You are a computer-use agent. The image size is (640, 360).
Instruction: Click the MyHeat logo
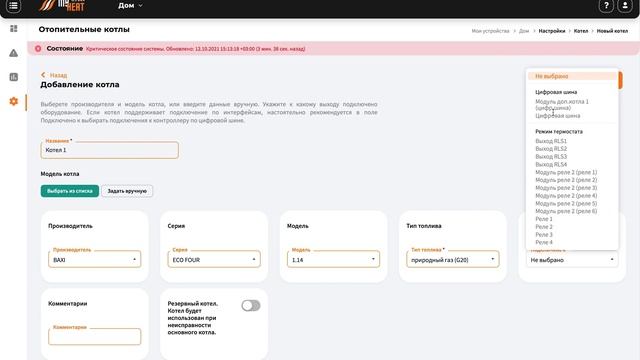62,6
